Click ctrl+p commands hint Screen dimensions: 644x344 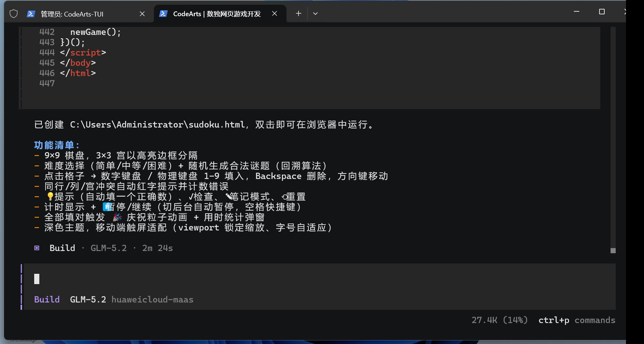click(577, 320)
